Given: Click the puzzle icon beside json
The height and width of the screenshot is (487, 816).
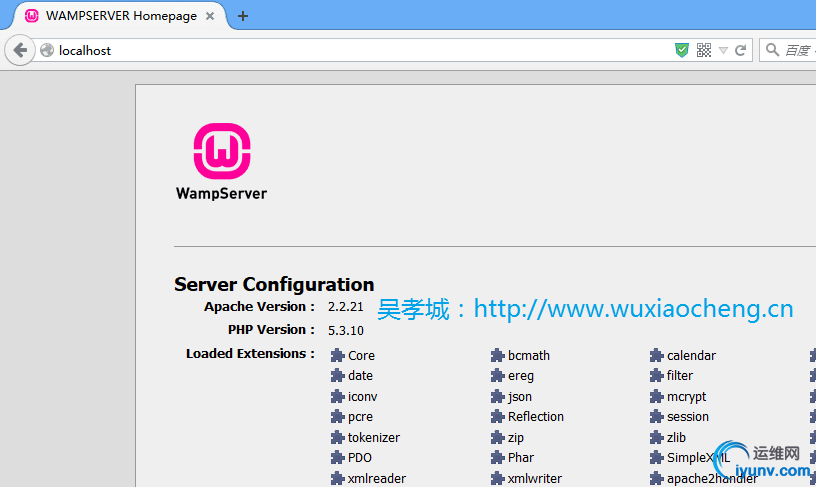Looking at the screenshot, I should pos(498,396).
